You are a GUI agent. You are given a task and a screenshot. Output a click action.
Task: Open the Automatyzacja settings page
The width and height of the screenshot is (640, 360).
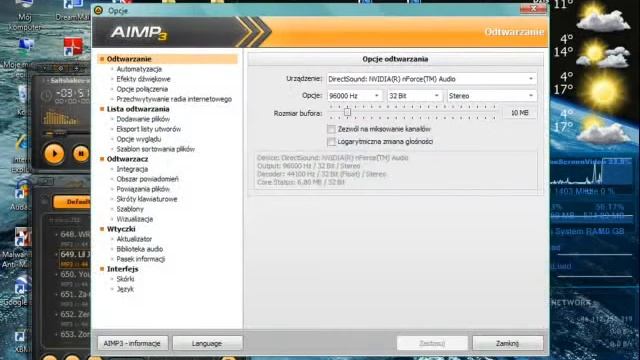(139, 69)
